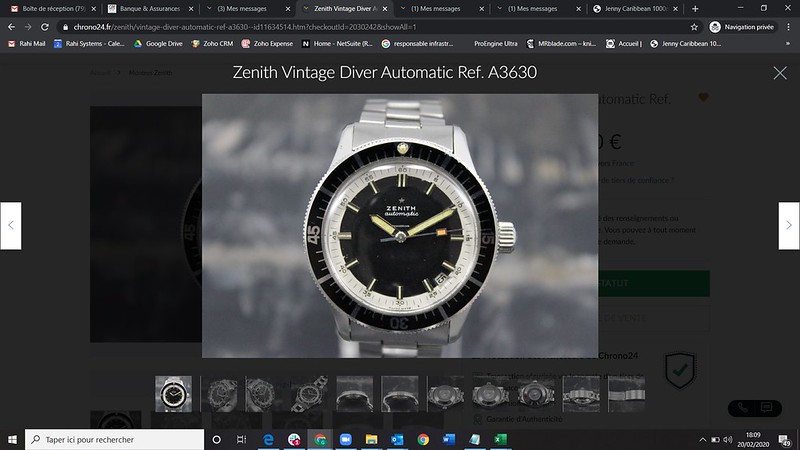Select the third gallery thumbnail
The height and width of the screenshot is (450, 800).
point(264,394)
